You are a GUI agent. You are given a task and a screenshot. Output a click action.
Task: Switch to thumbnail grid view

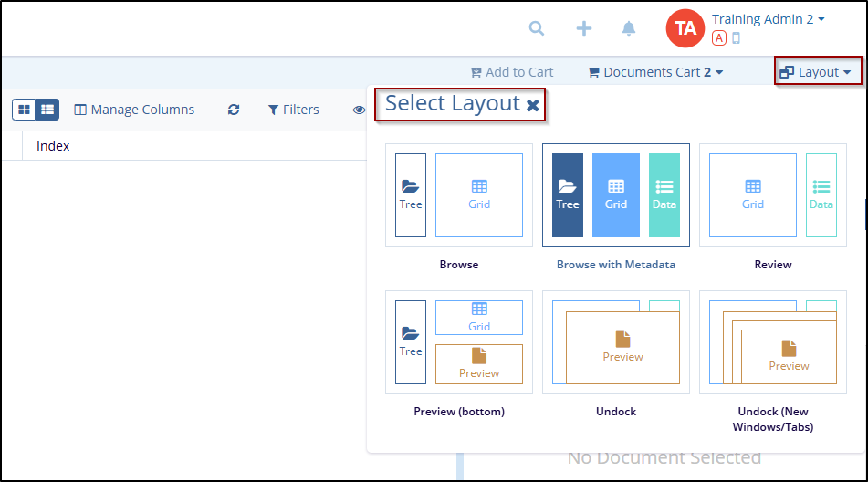click(25, 110)
